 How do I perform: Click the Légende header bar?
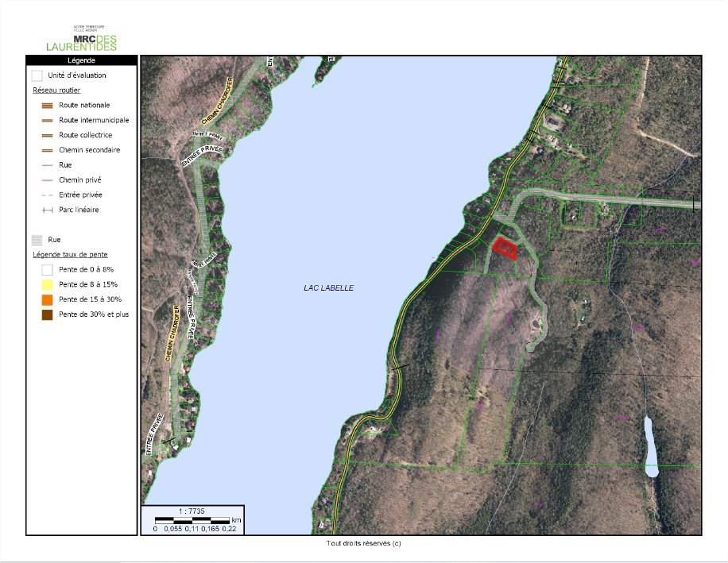(x=82, y=60)
